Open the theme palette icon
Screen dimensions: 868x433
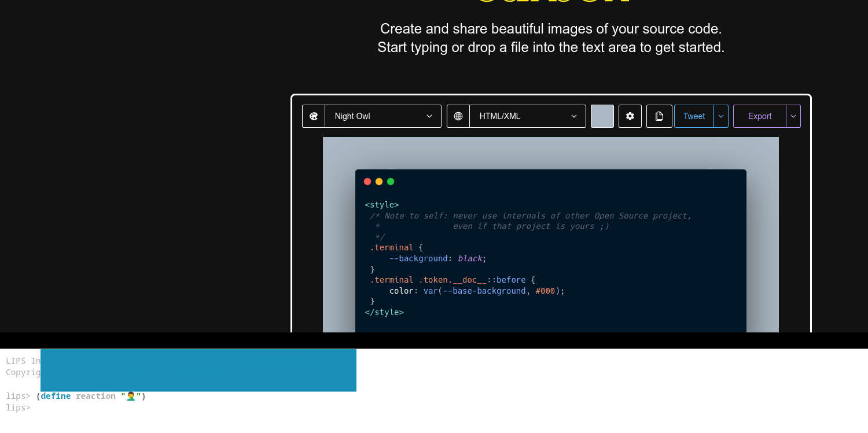(x=314, y=116)
